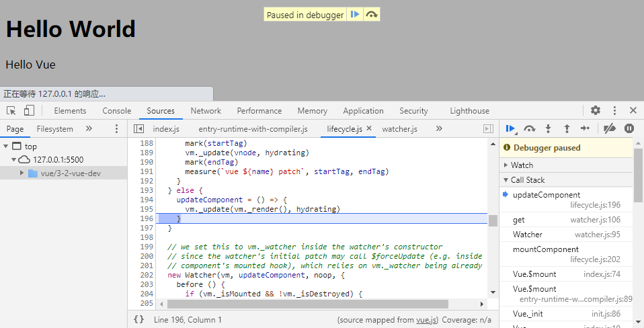Select the vue/3-2-vue-dev folder
This screenshot has height=328, width=644.
[x=64, y=173]
